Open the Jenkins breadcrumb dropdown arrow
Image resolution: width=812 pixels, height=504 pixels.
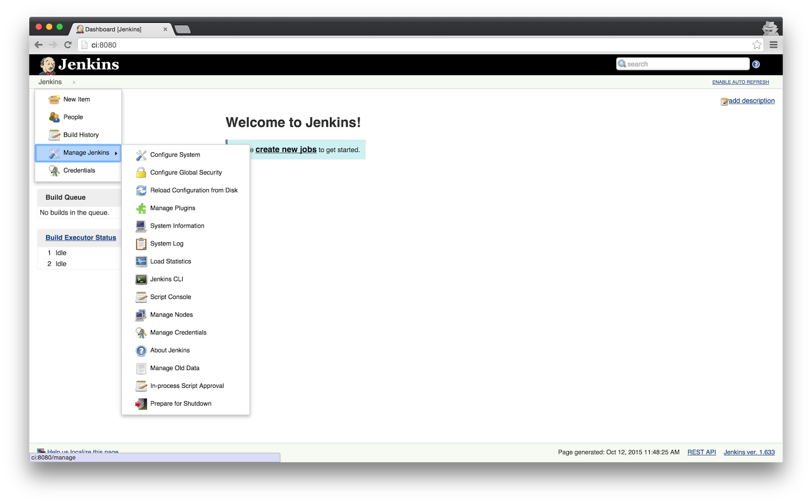click(74, 82)
